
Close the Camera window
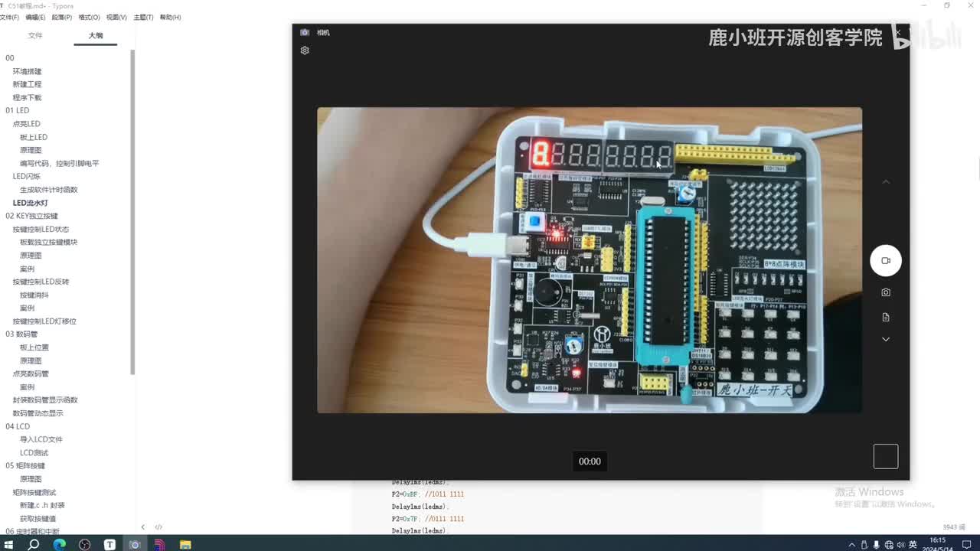(x=898, y=32)
